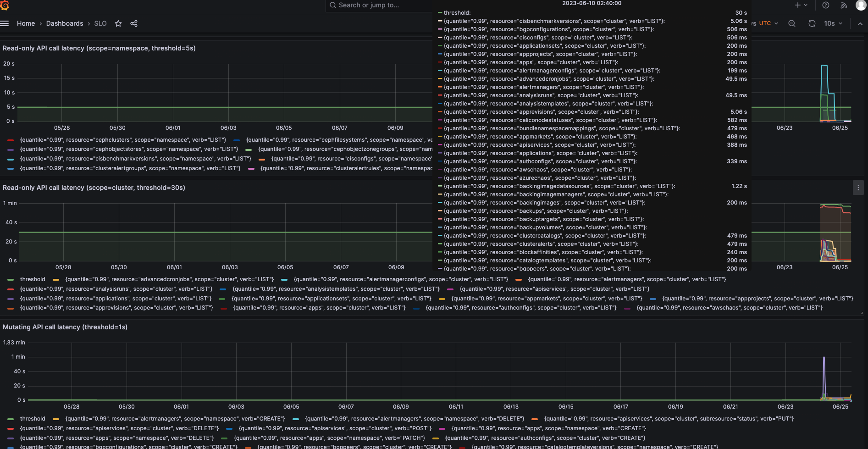Refresh the dashboard now
This screenshot has width=868, height=449.
coord(812,23)
